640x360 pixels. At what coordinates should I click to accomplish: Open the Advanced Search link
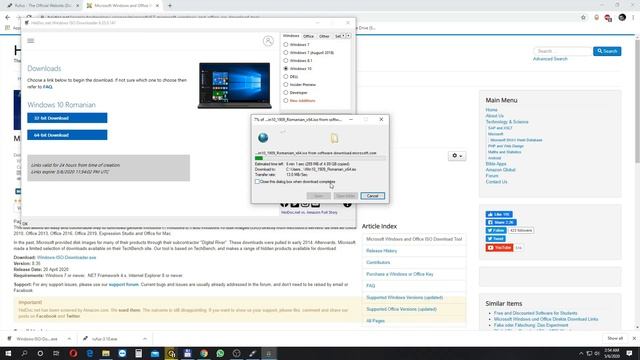550,59
